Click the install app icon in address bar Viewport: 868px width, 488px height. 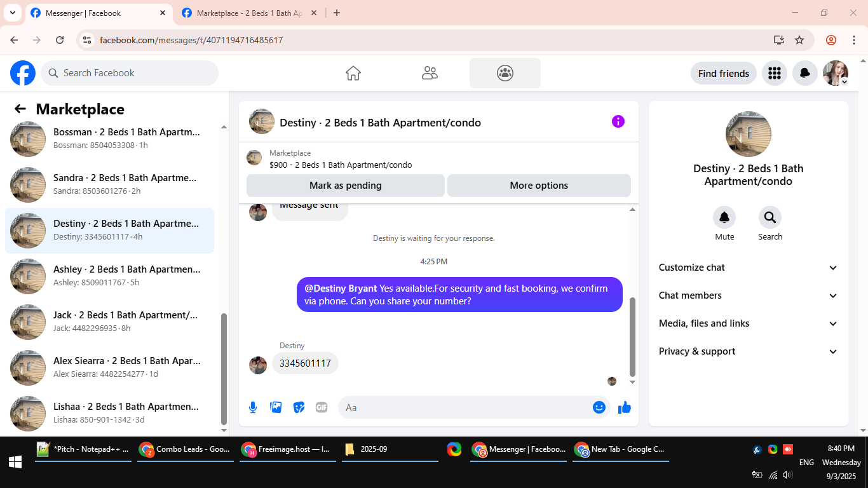(x=779, y=40)
